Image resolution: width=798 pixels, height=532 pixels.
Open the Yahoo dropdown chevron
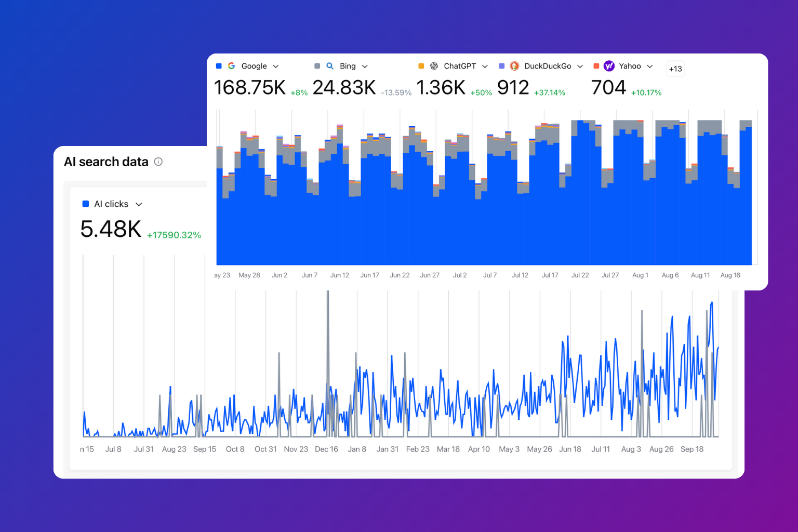(650, 66)
